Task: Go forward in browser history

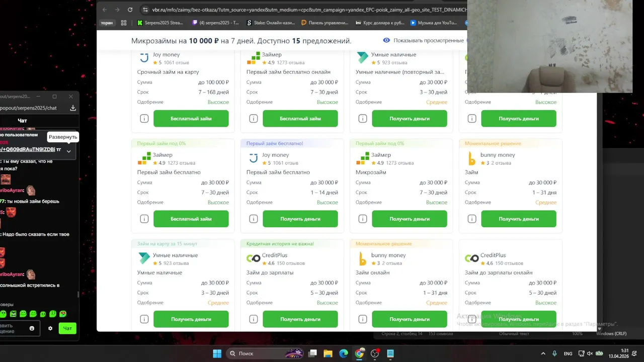Action: pyautogui.click(x=117, y=10)
